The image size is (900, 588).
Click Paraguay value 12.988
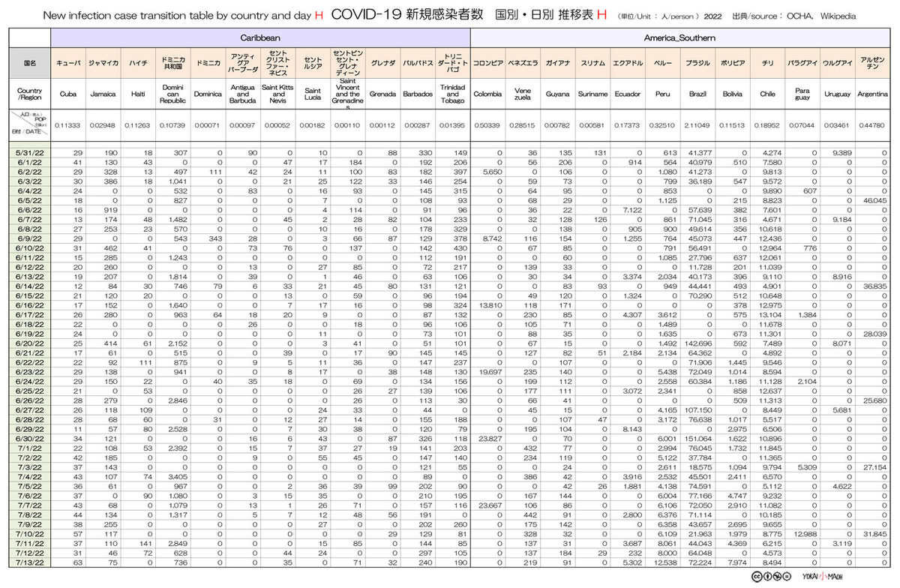click(805, 533)
